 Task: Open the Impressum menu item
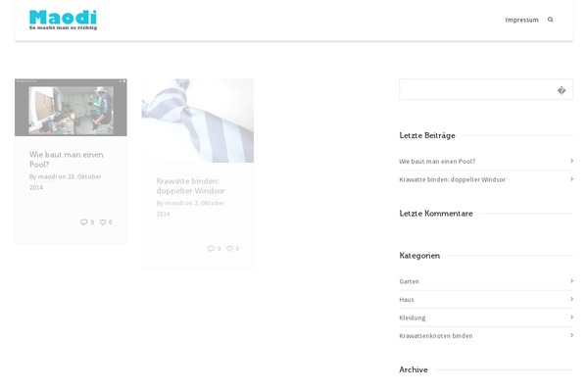coord(521,20)
